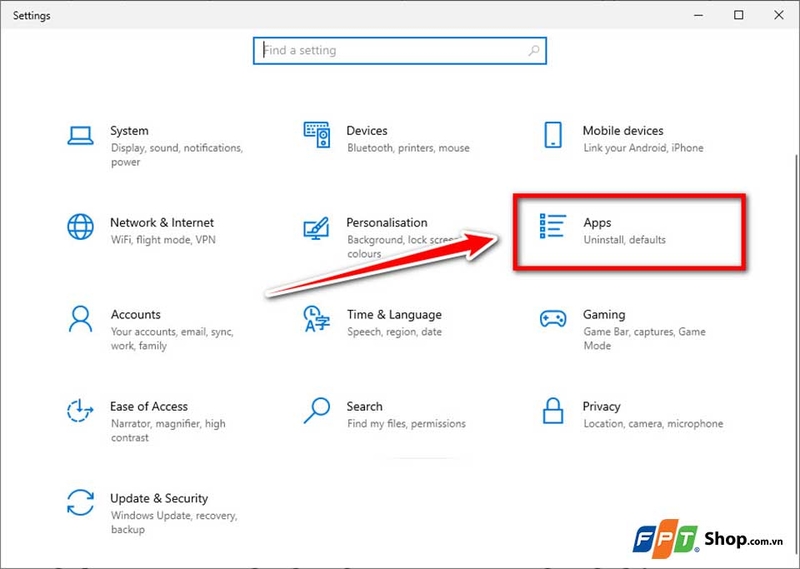
Task: Click the Update & Security refresh icon
Action: [x=81, y=503]
